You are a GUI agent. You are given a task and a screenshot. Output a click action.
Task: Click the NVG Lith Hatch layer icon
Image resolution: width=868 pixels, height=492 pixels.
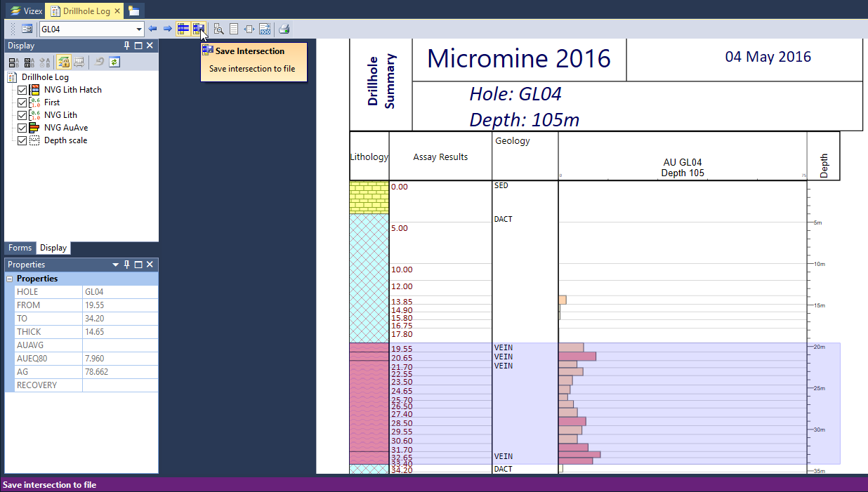pos(35,90)
